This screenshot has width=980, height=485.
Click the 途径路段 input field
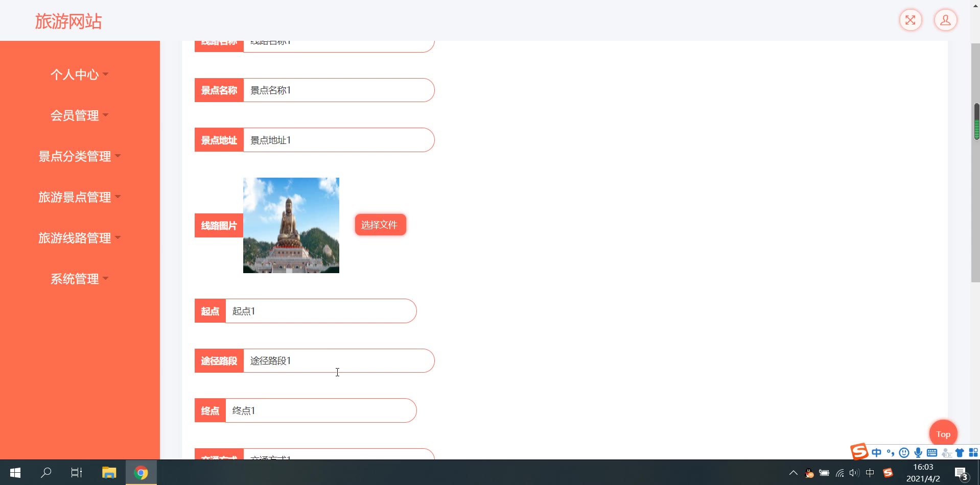339,361
